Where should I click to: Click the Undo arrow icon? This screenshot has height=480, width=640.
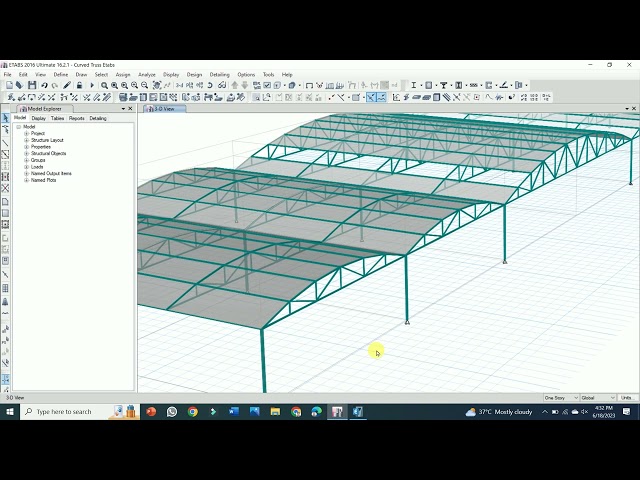pyautogui.click(x=44, y=85)
